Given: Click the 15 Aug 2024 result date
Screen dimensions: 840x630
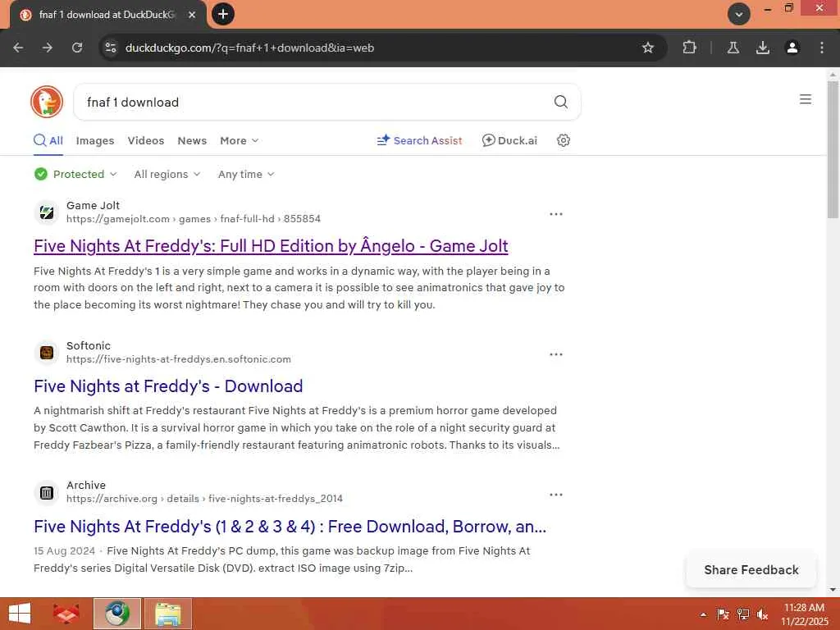Looking at the screenshot, I should point(64,551).
